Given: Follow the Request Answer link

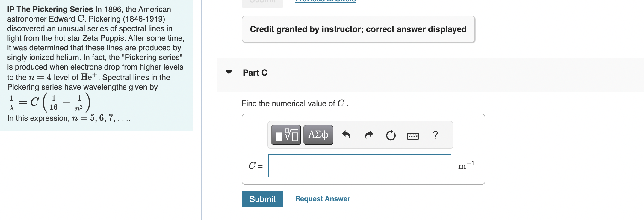Looking at the screenshot, I should (323, 199).
